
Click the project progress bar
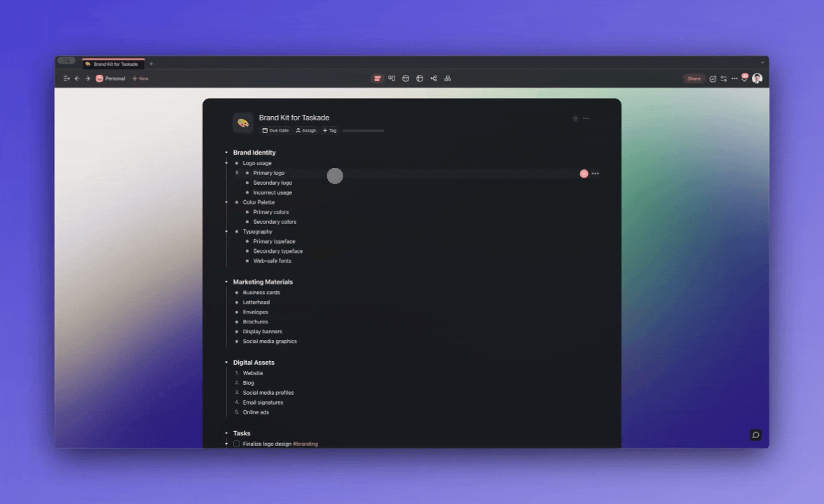[x=363, y=130]
